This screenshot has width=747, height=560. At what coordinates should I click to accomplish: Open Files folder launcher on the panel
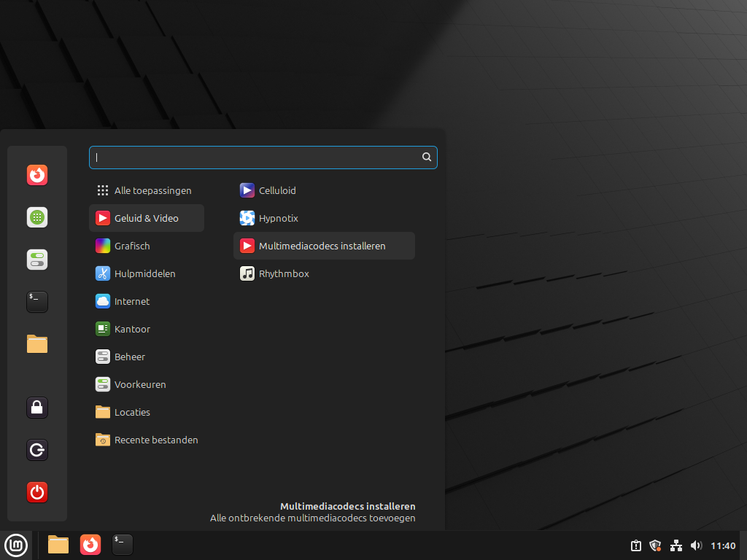pos(58,545)
